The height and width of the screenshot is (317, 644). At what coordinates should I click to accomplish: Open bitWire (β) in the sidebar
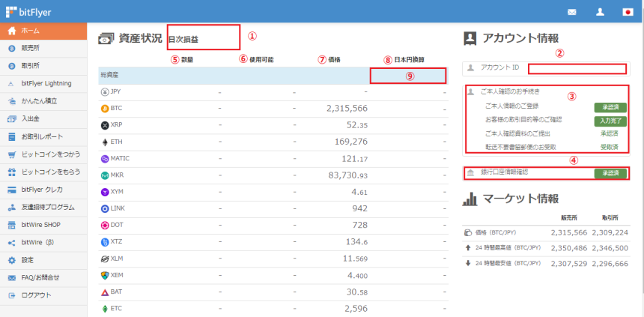43,243
